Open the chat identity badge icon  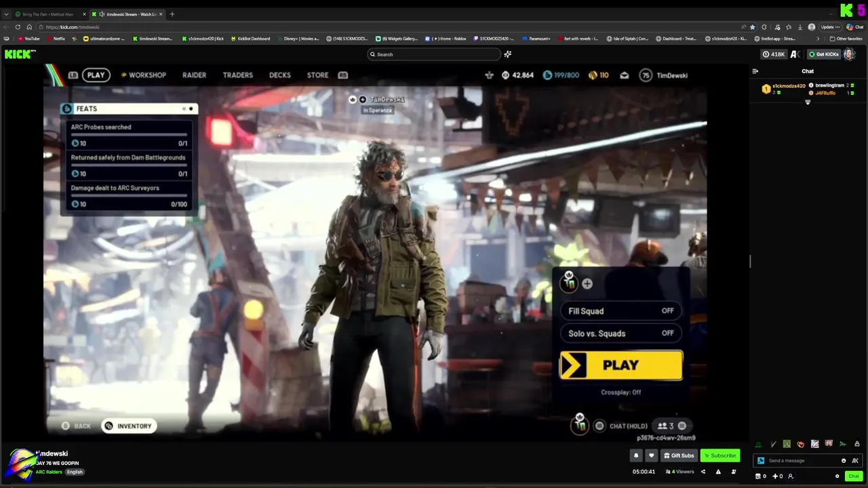(761, 461)
